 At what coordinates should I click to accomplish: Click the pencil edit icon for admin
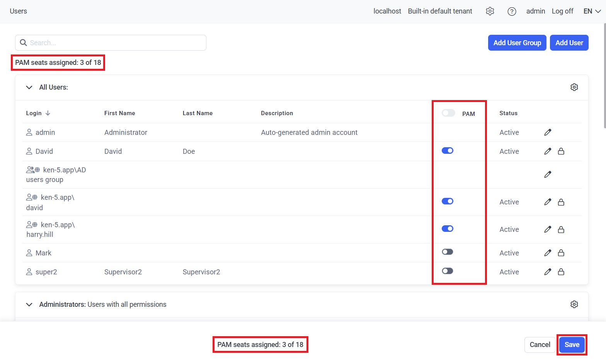(x=548, y=133)
